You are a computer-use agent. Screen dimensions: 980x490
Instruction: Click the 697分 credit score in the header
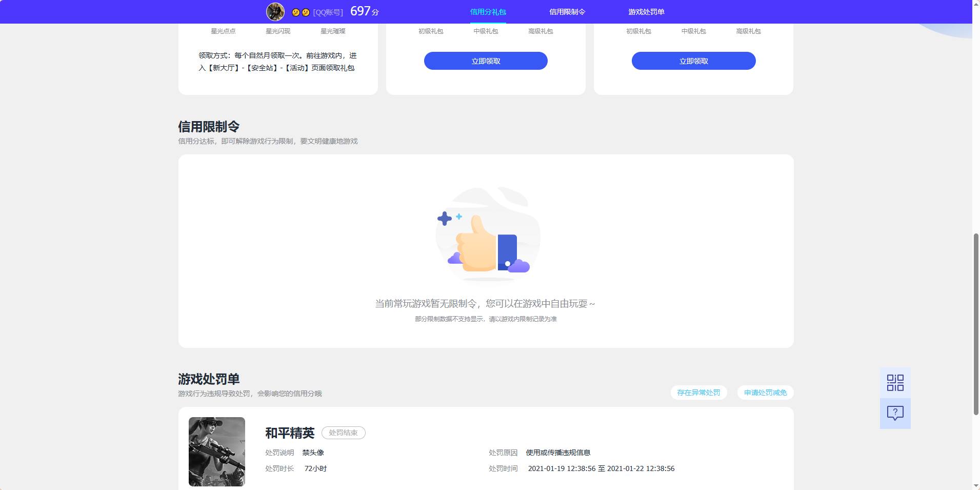tap(365, 11)
